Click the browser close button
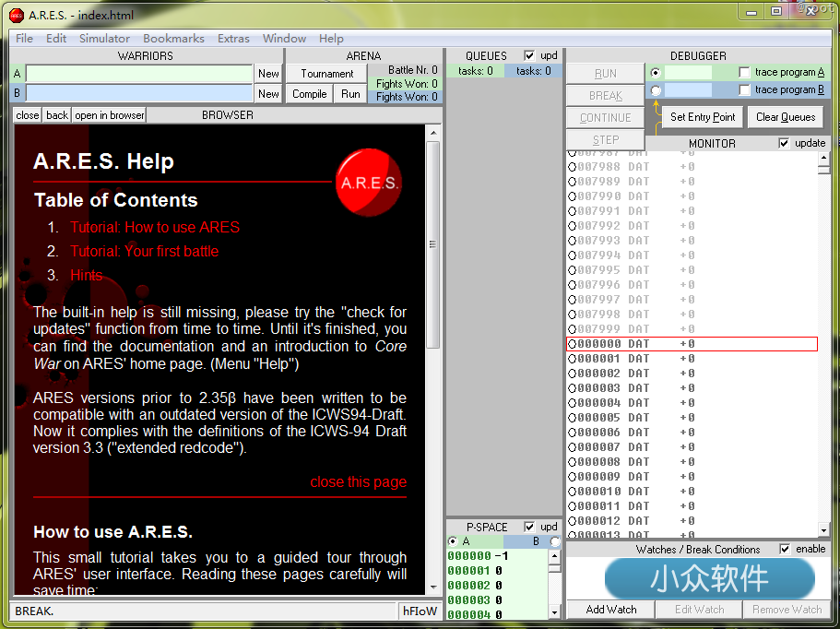 [28, 115]
